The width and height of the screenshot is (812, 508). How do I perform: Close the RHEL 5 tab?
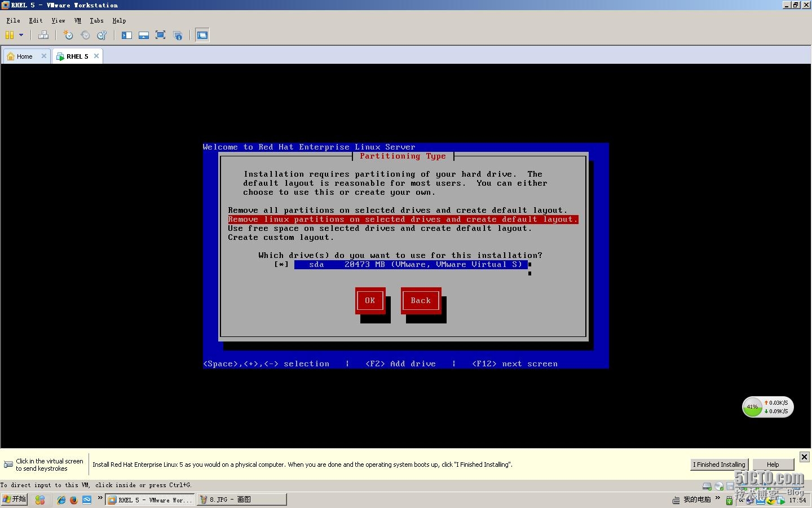[x=96, y=56]
